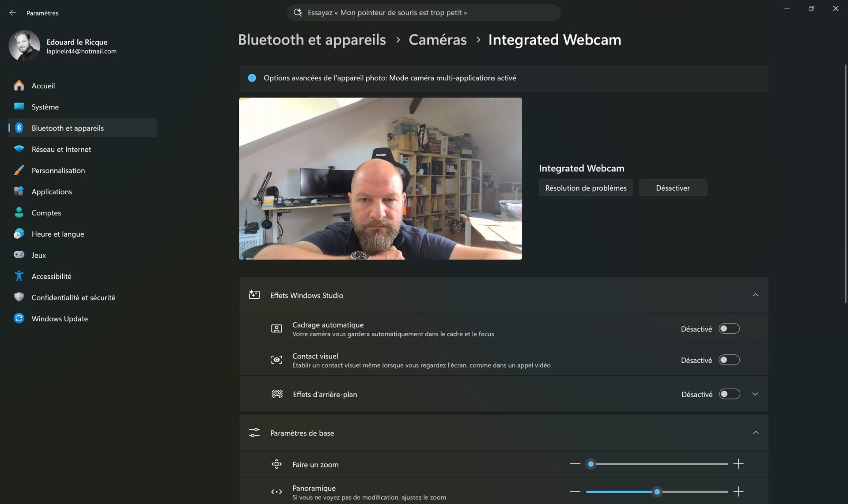848x504 pixels.
Task: Click the Désactiver button
Action: [x=673, y=188]
